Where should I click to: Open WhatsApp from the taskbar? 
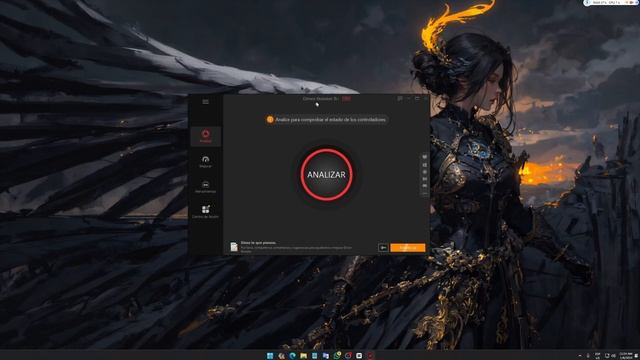(x=337, y=356)
